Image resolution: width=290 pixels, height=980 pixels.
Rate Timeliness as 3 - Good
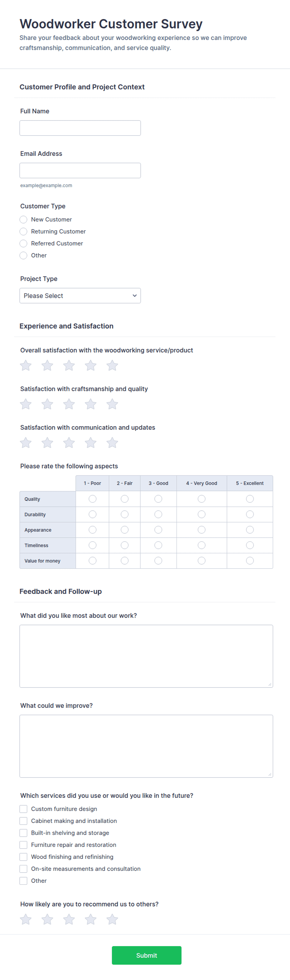158,545
